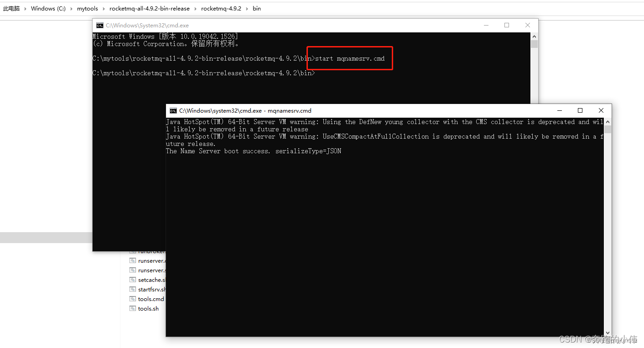Click the title text C:\Windows\System32\cmd.exe
644x348 pixels.
(x=147, y=26)
